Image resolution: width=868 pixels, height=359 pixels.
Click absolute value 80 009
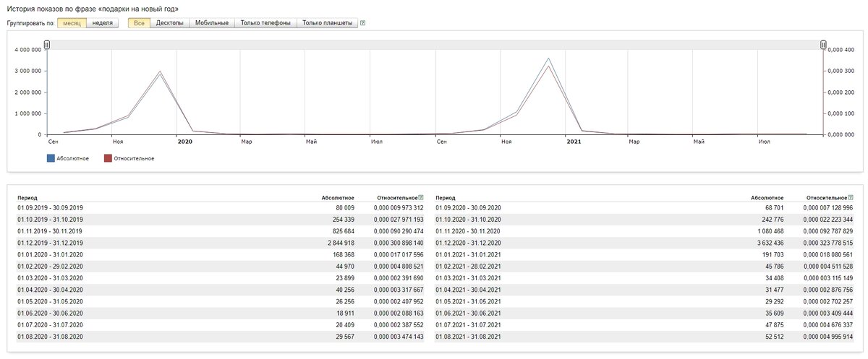(345, 207)
